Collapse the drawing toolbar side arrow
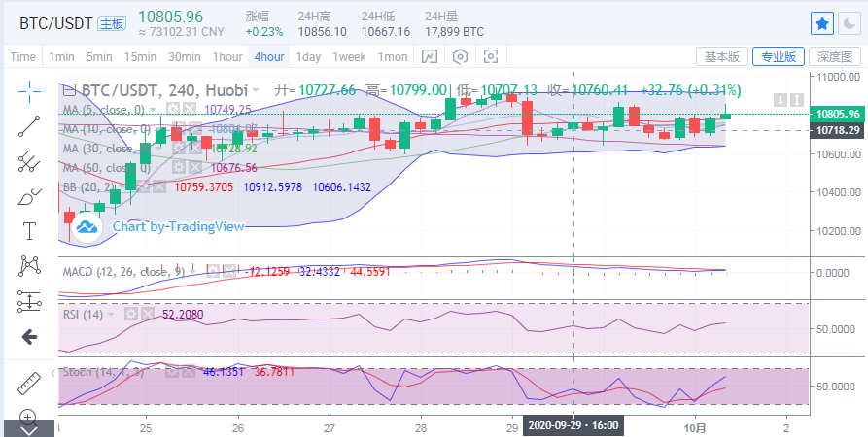 coord(53,373)
